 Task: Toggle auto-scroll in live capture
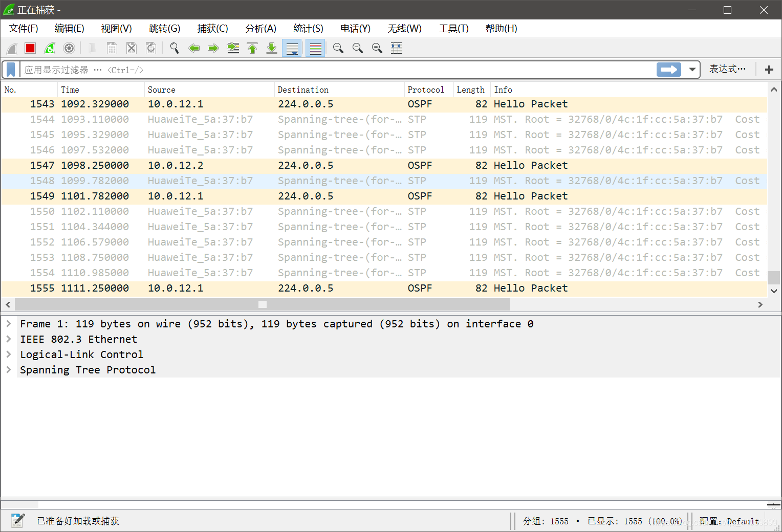click(292, 48)
